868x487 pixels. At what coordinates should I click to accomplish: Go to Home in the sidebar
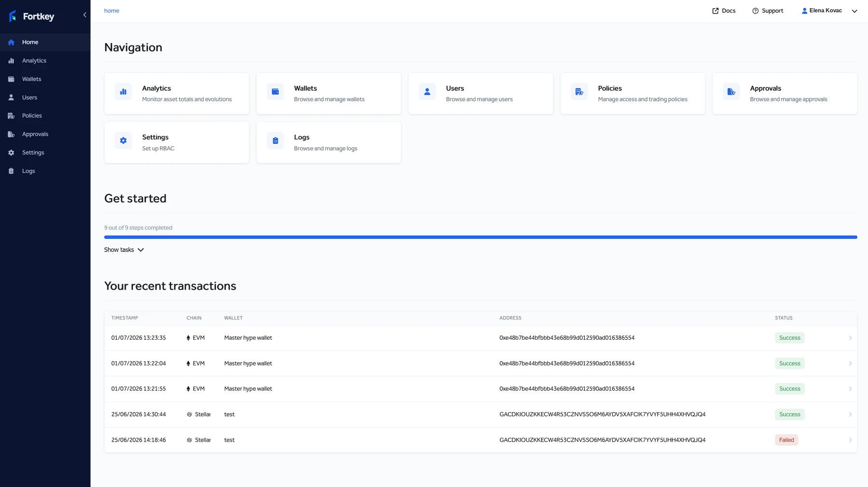45,42
